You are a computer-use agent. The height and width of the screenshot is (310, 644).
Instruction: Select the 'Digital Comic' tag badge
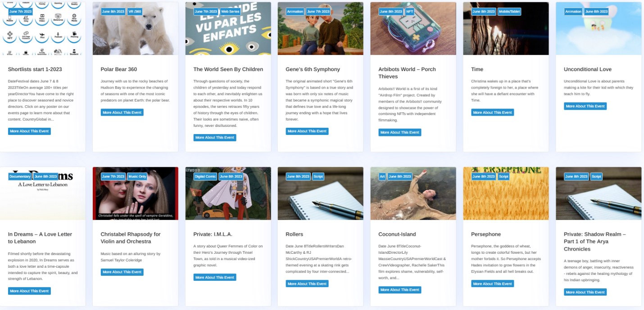pos(205,176)
